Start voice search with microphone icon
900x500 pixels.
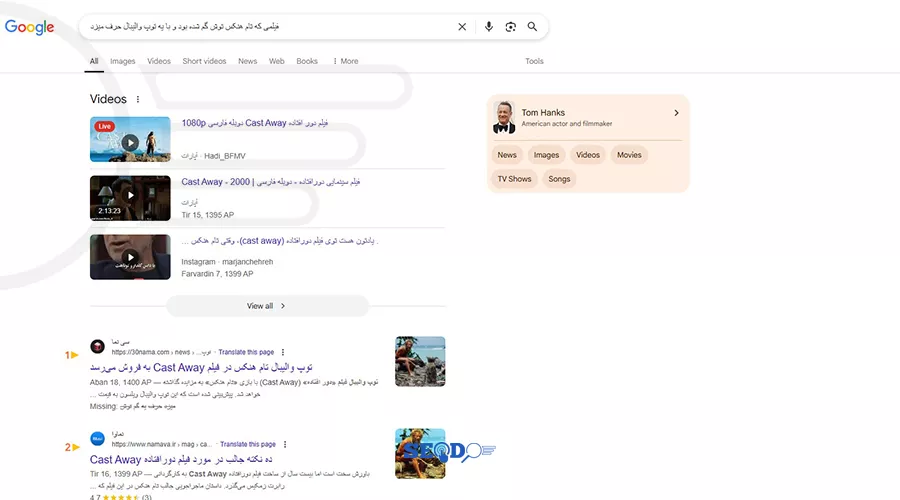pos(488,27)
